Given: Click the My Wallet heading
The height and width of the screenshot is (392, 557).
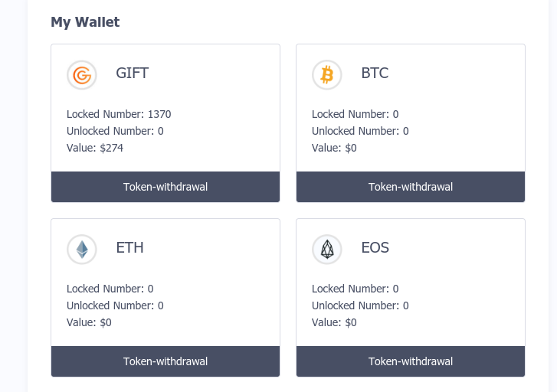Looking at the screenshot, I should coord(85,22).
